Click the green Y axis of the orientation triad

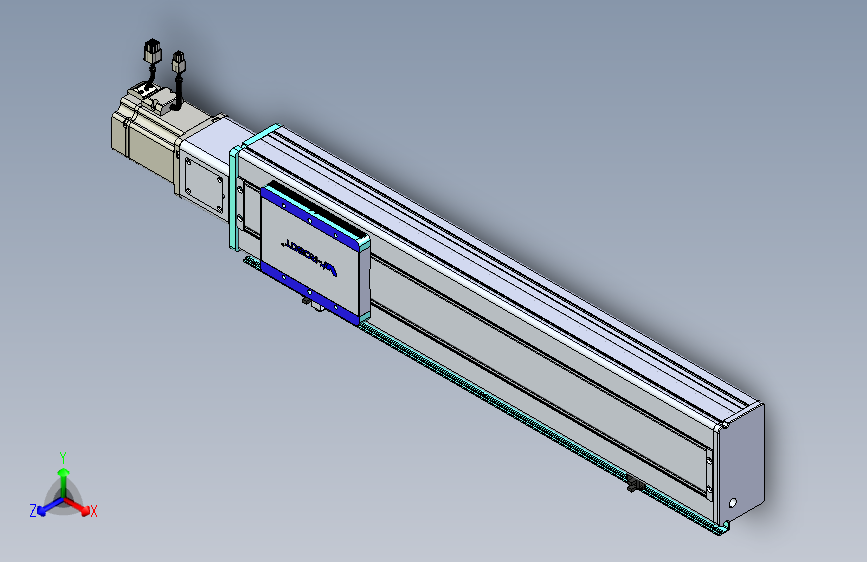(x=64, y=483)
